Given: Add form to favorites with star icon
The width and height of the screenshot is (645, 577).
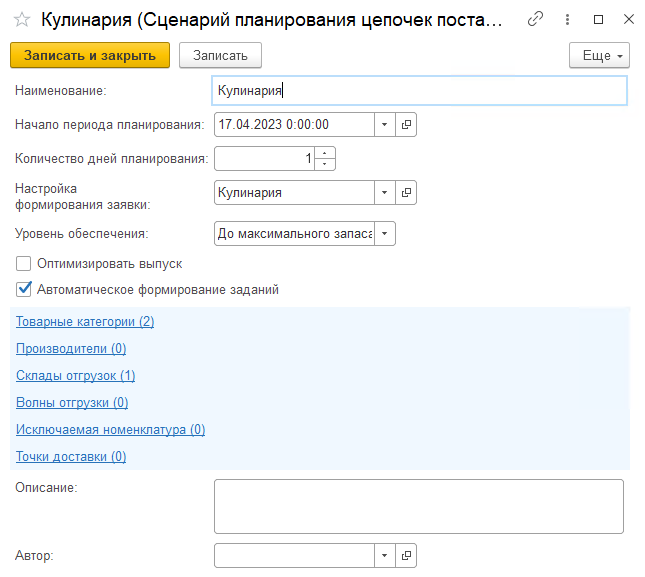Looking at the screenshot, I should coord(21,20).
